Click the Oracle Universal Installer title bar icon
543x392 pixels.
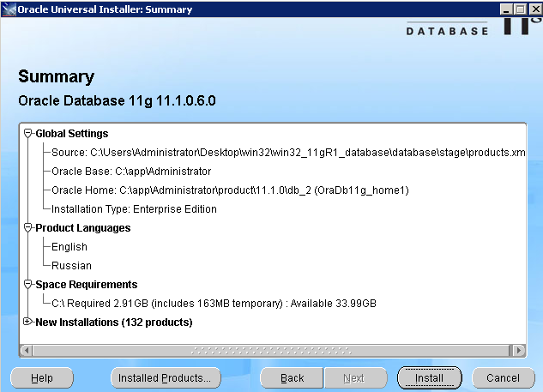click(x=9, y=9)
